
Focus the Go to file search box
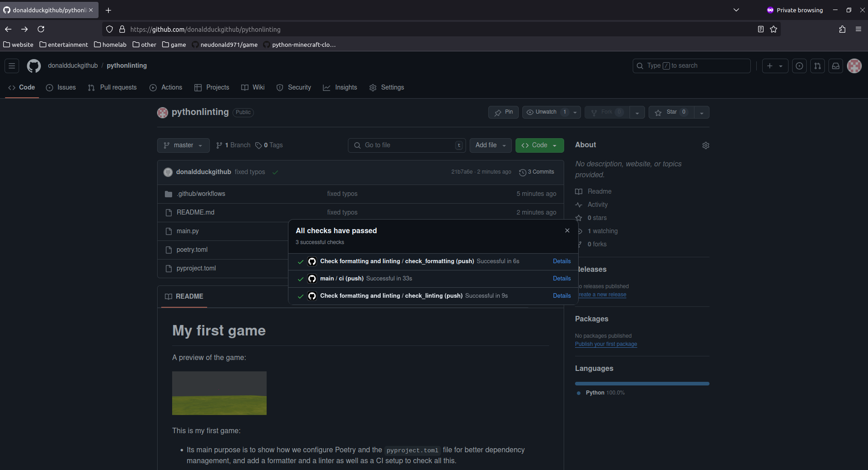pos(407,145)
